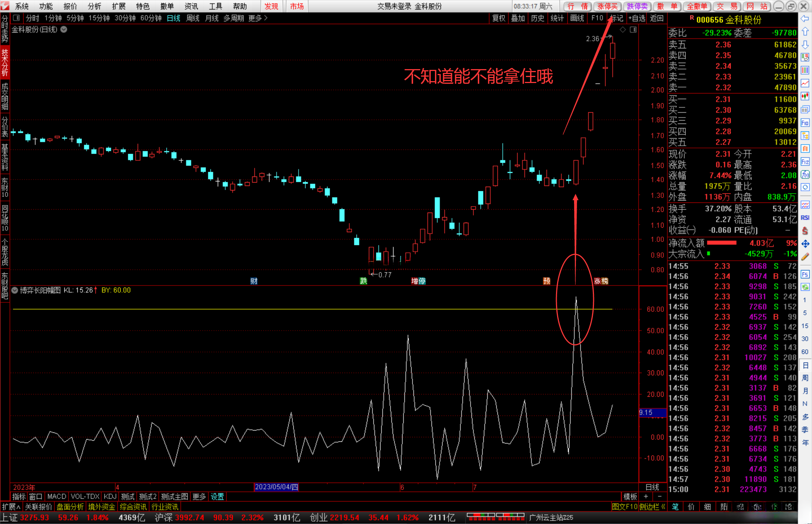This screenshot has width=812, height=524.
Task: Open the 分析 menu
Action: click(x=94, y=6)
